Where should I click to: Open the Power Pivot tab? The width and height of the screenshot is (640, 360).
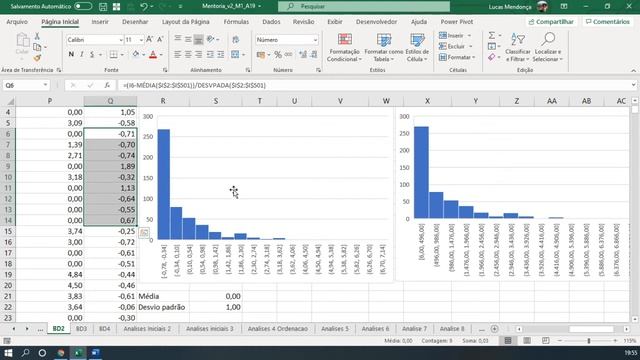coord(457,22)
